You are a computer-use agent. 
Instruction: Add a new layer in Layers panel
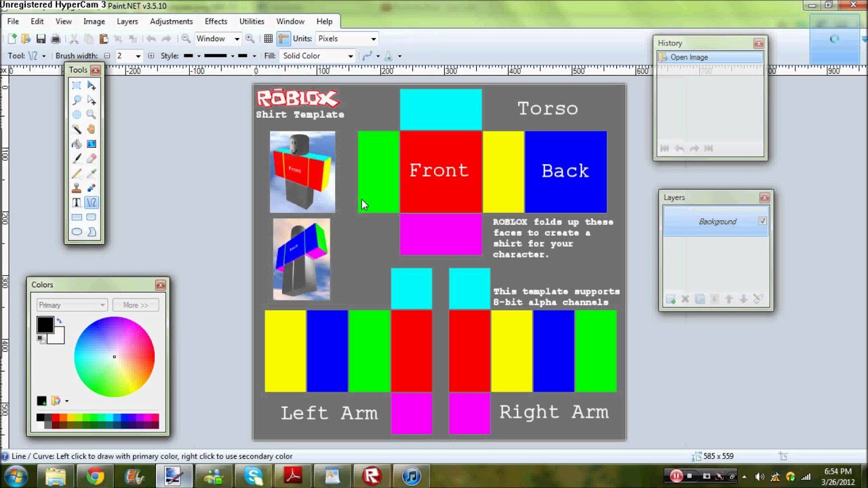[x=671, y=299]
